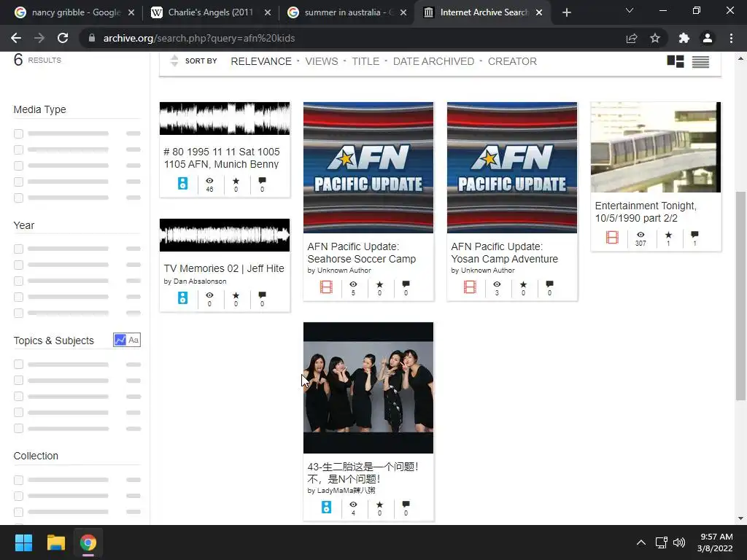Share this page icon in address bar
The image size is (747, 560).
click(x=632, y=38)
